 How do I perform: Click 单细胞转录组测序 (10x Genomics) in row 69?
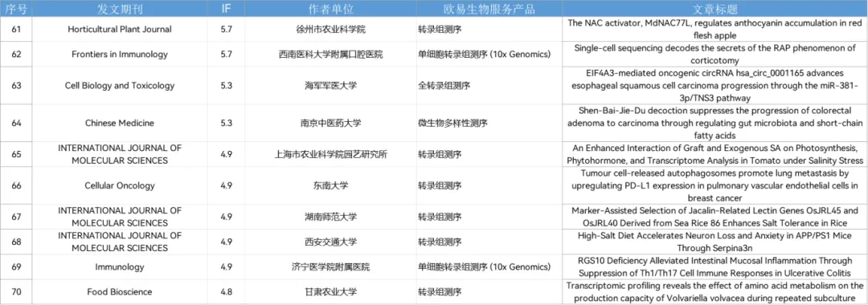click(489, 266)
